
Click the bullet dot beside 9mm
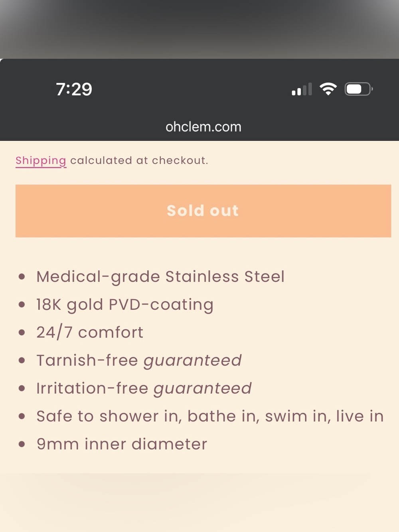22,444
